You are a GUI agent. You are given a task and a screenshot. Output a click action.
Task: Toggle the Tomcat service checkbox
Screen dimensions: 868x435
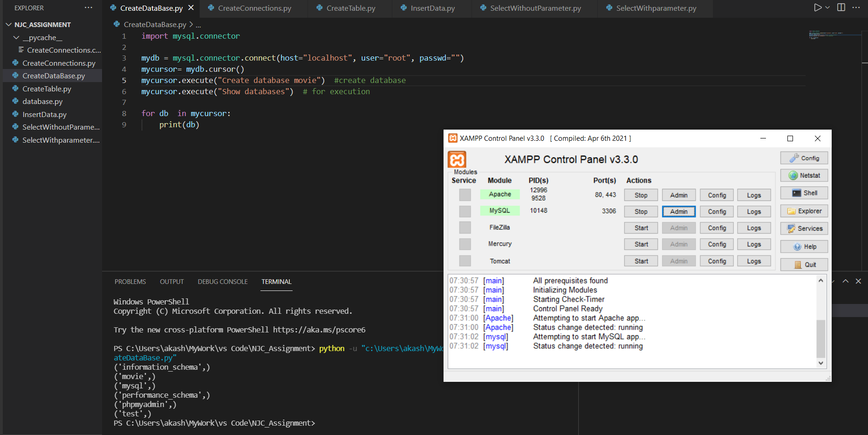coord(465,261)
